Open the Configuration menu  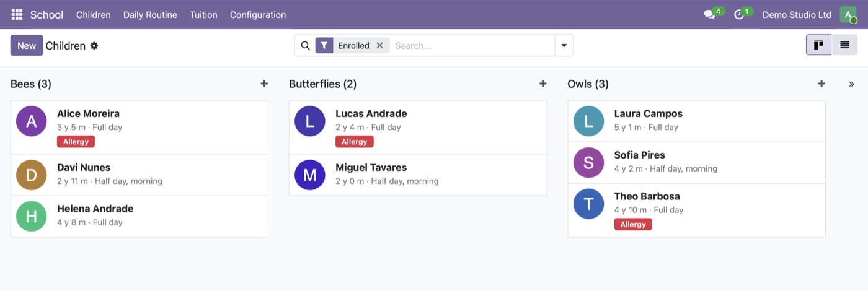pyautogui.click(x=258, y=14)
